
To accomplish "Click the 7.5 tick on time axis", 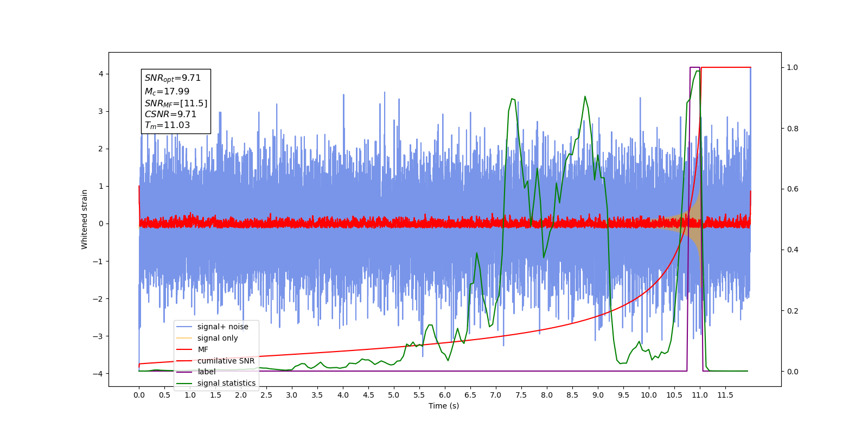I will click(x=521, y=395).
